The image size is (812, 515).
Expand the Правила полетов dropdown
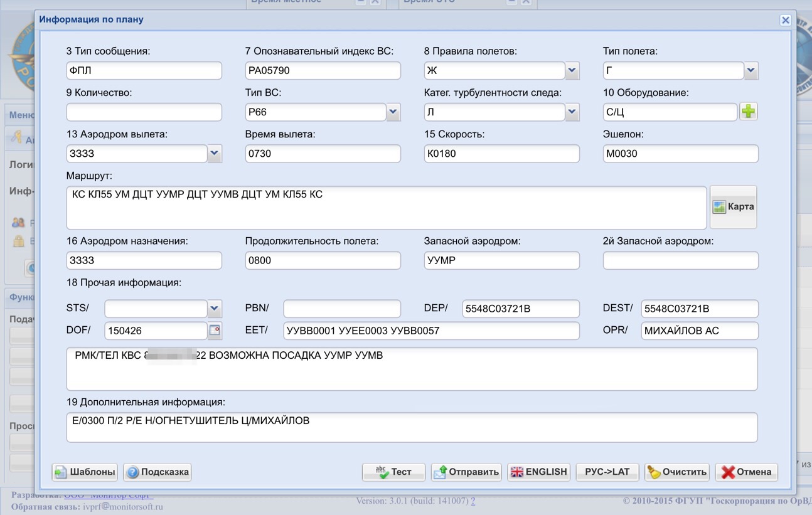click(x=572, y=71)
